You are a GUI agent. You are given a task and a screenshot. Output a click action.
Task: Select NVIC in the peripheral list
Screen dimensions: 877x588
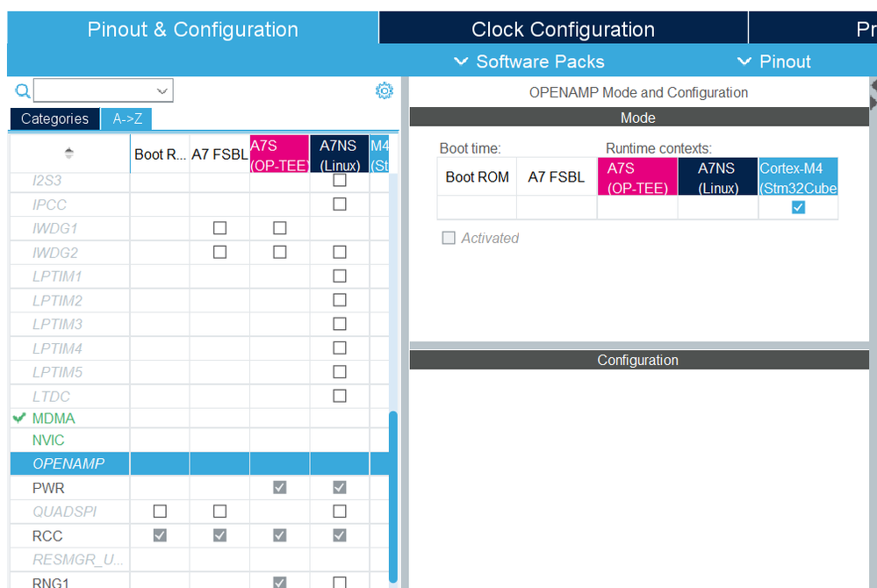[48, 441]
